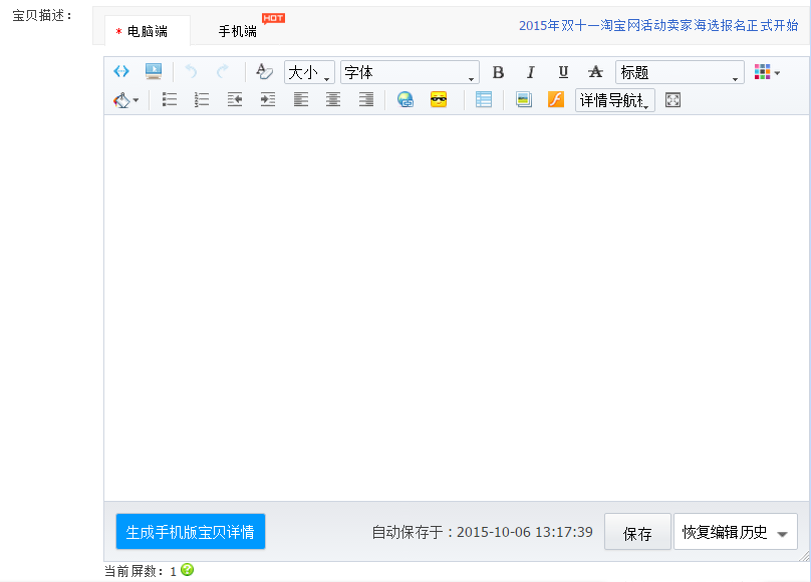This screenshot has width=811, height=582.
Task: Open the 字体 font dropdown
Action: point(410,71)
